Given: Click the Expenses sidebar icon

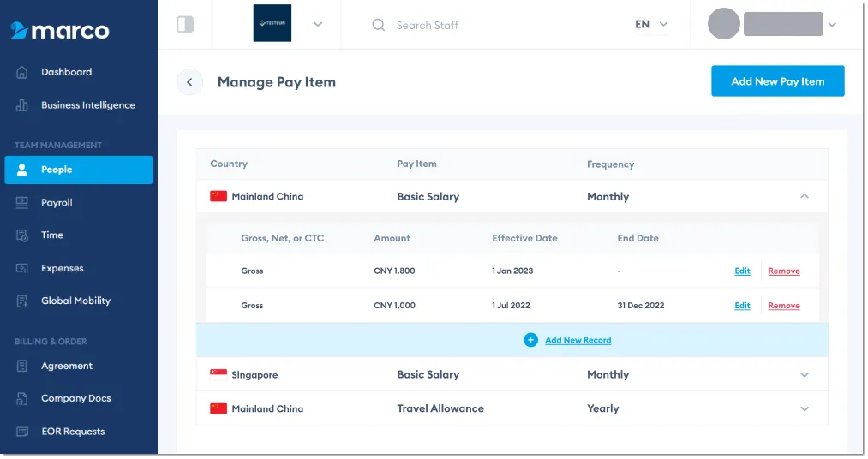Looking at the screenshot, I should [x=21, y=268].
